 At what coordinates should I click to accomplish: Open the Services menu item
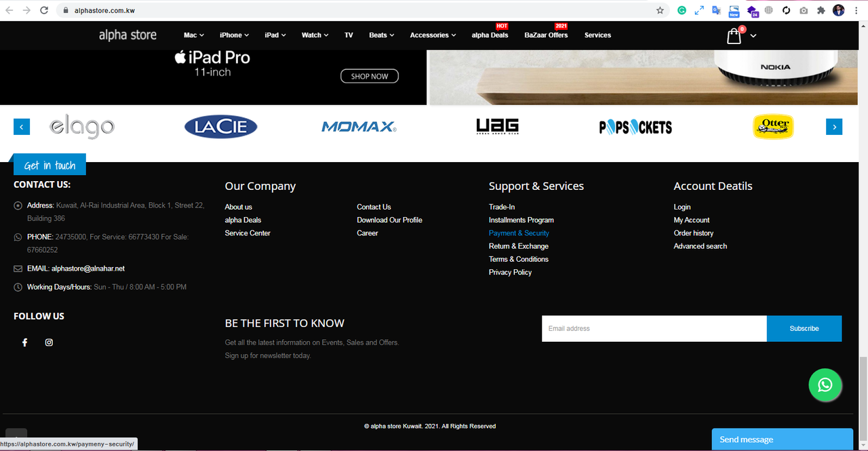pyautogui.click(x=597, y=35)
